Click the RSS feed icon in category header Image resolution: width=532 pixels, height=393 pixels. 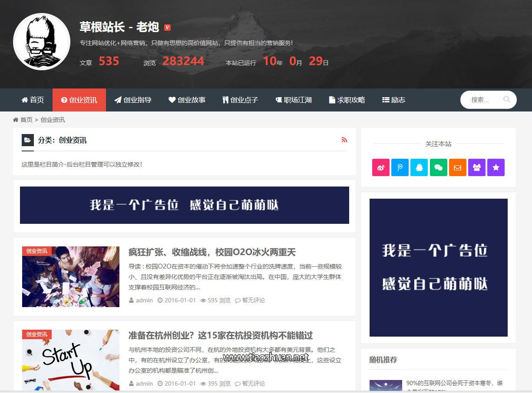[344, 140]
